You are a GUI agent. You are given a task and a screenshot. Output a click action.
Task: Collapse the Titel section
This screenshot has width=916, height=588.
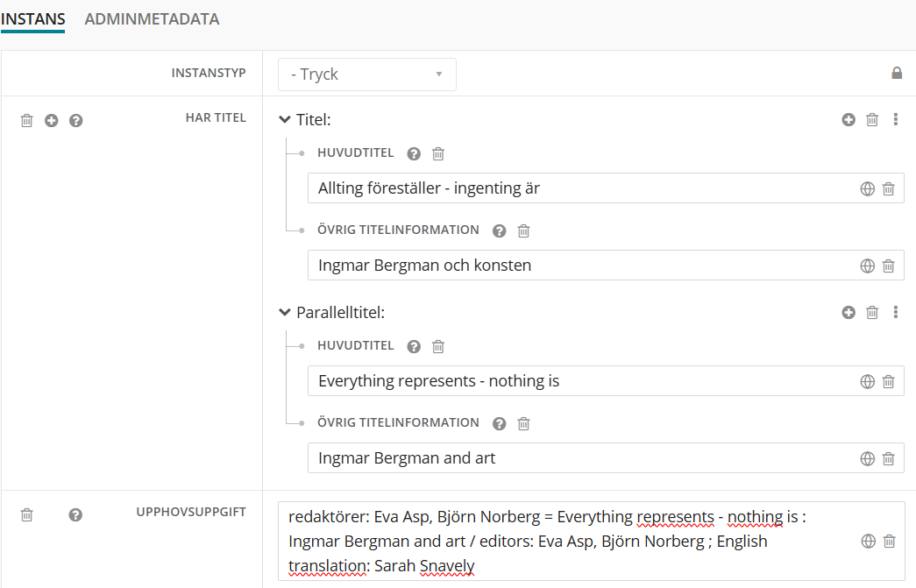(285, 120)
